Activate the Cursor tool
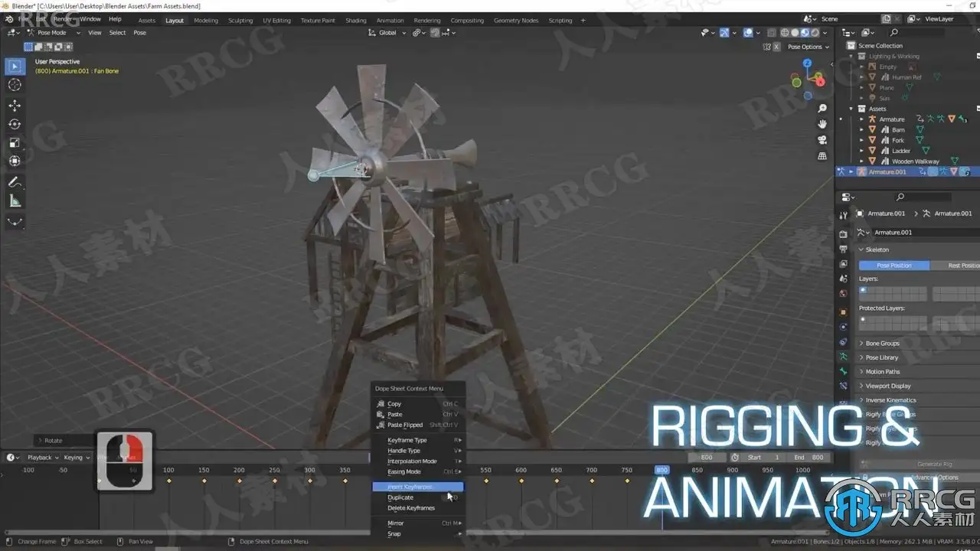Screen dimensions: 980x551 pos(15,85)
